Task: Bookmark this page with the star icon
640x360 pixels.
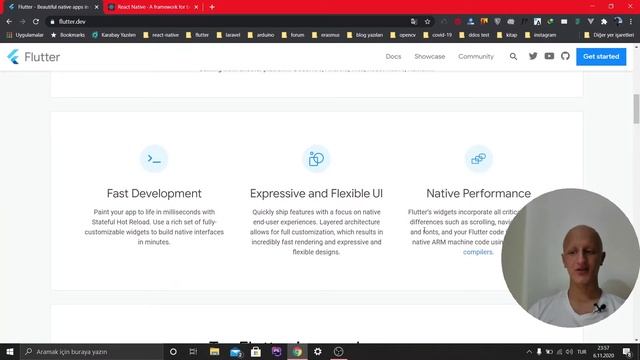Action: click(427, 22)
